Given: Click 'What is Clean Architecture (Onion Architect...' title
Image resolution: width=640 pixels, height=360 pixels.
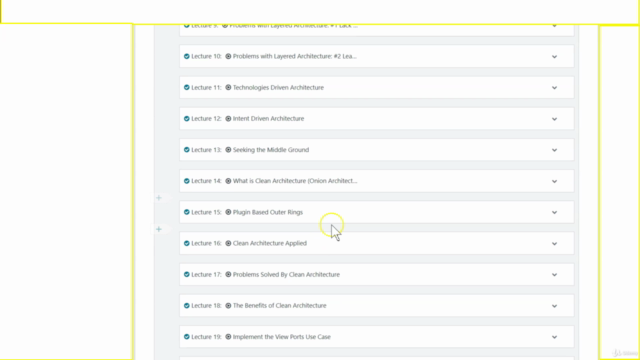Looking at the screenshot, I should point(295,181).
